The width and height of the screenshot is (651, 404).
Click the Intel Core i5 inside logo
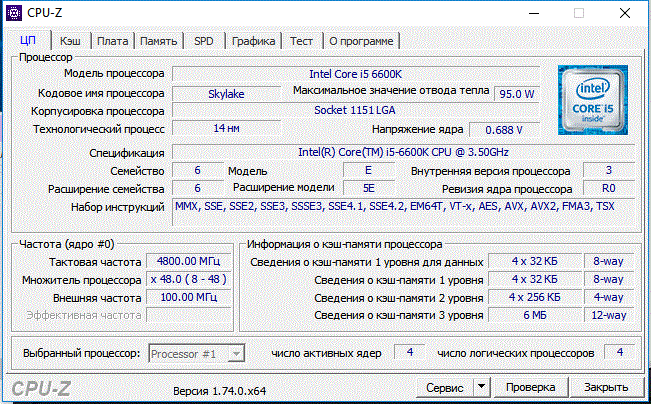coord(592,100)
